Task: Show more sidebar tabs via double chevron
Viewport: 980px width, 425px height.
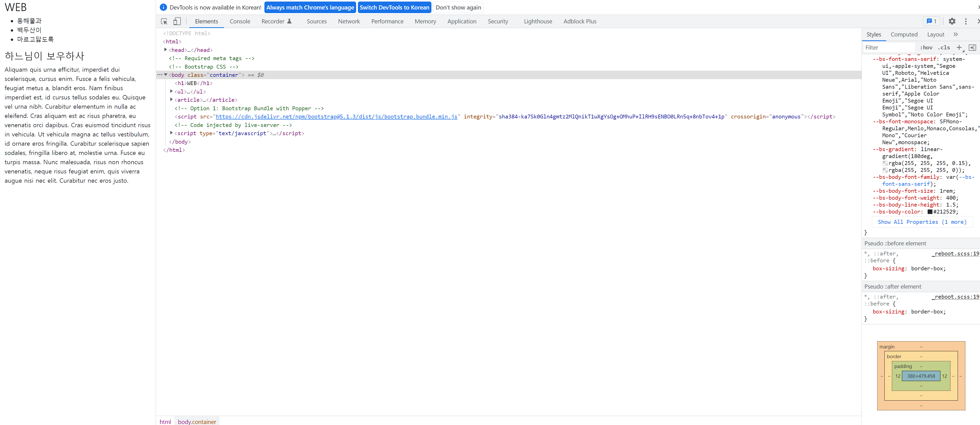Action: (956, 34)
